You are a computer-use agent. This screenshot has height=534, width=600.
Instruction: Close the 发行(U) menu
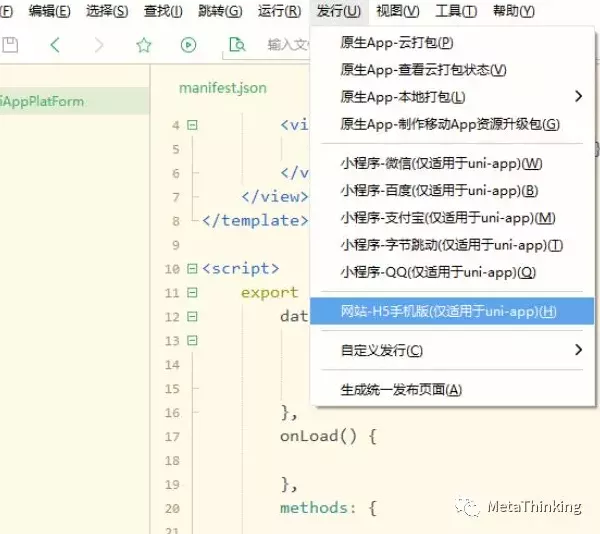339,11
